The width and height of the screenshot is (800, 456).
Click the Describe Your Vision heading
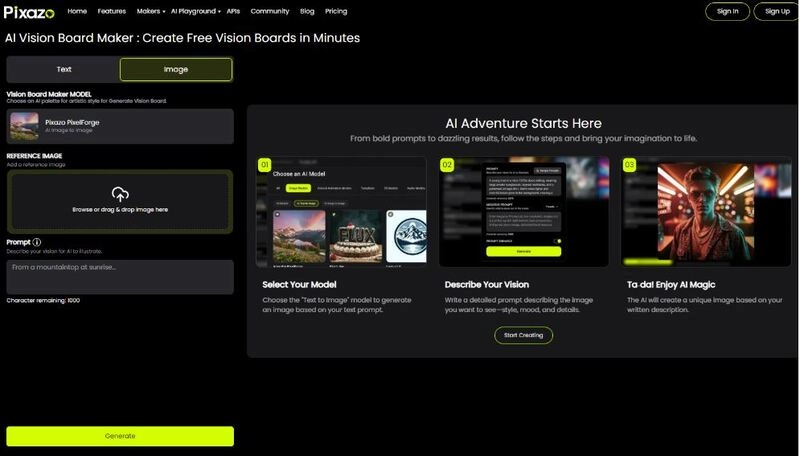[x=486, y=285]
